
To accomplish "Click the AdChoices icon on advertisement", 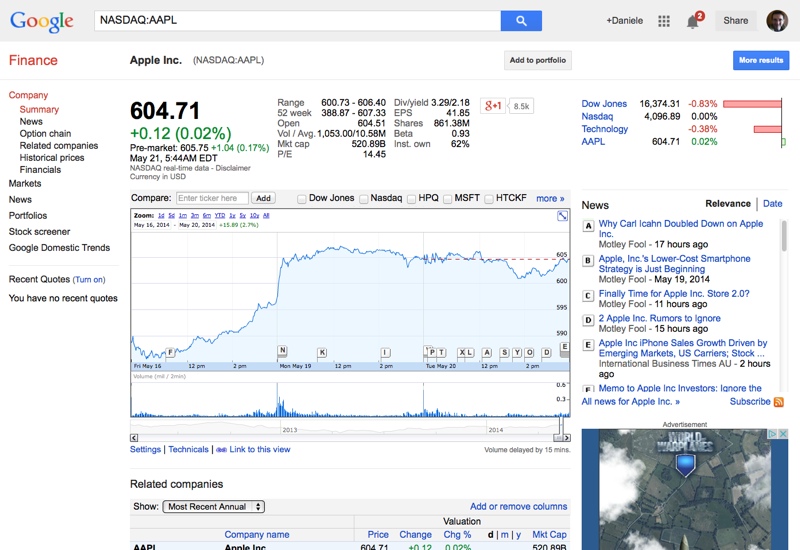I will (773, 434).
